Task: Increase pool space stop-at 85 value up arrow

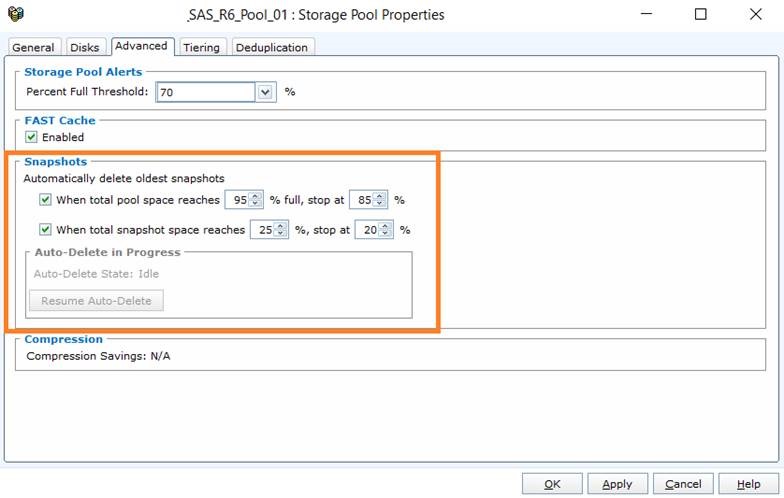Action: pos(379,196)
